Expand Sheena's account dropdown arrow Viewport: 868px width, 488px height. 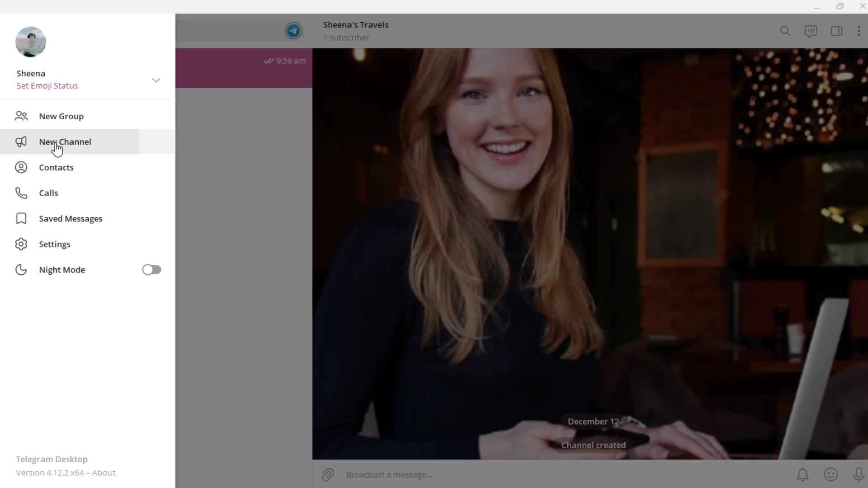click(155, 79)
